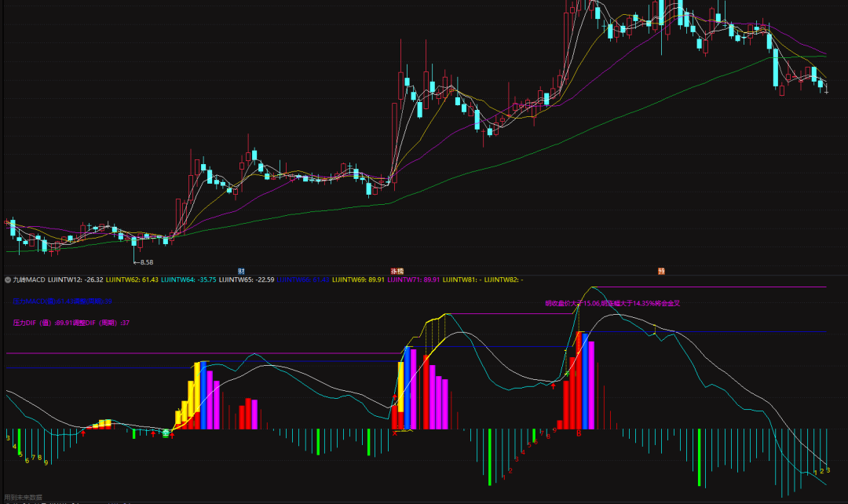Select the 九转MACD indicator name

tap(29, 279)
